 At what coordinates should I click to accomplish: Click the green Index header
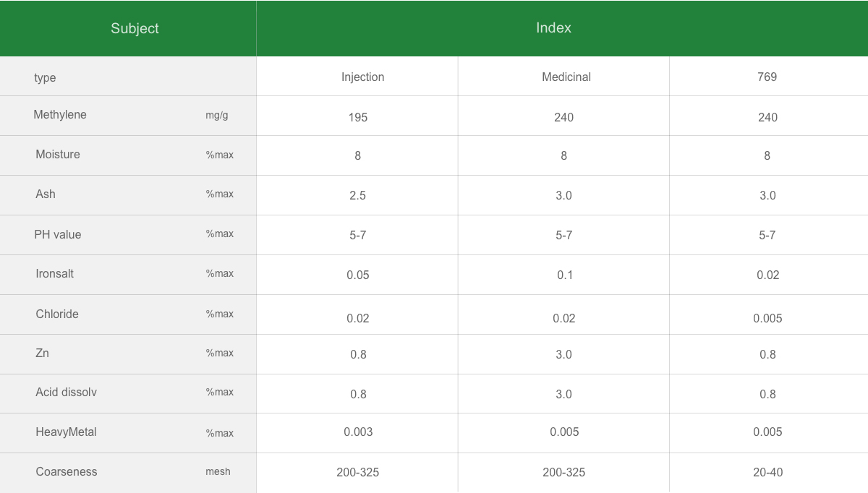click(x=553, y=28)
